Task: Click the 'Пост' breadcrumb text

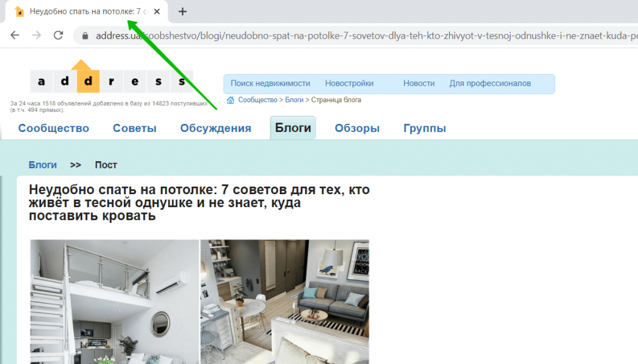Action: [106, 165]
